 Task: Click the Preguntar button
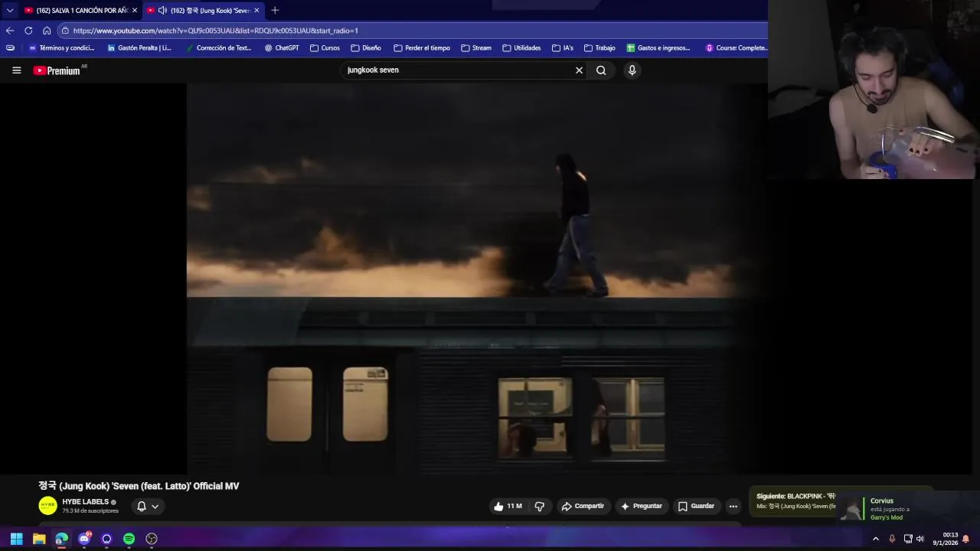pyautogui.click(x=641, y=507)
